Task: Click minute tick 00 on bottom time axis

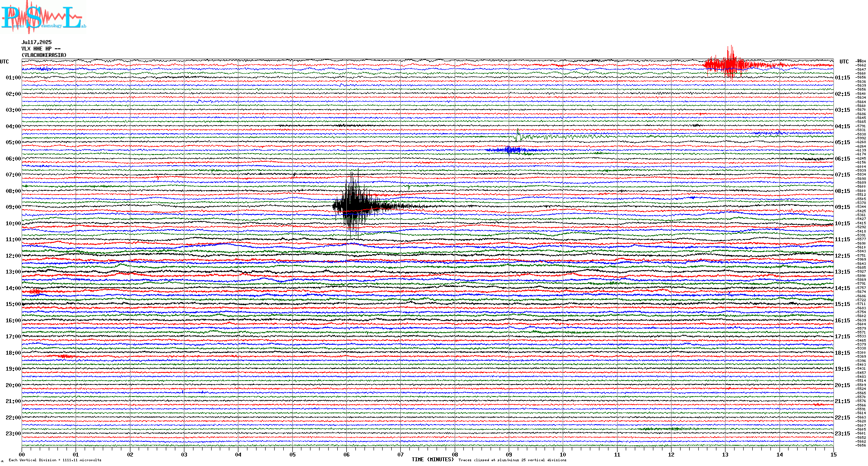Action: click(x=22, y=454)
